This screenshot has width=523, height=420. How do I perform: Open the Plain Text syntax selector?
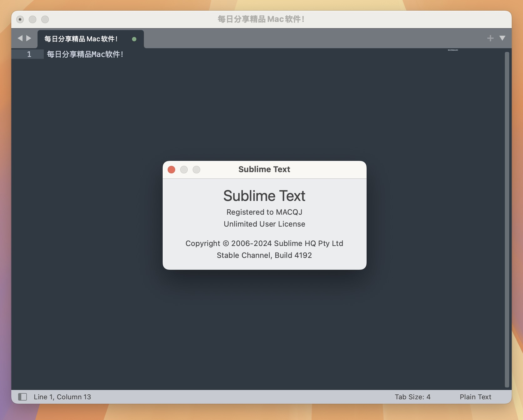475,397
